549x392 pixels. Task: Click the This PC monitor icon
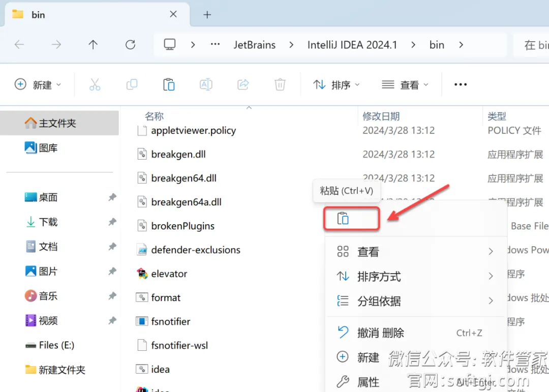point(170,45)
